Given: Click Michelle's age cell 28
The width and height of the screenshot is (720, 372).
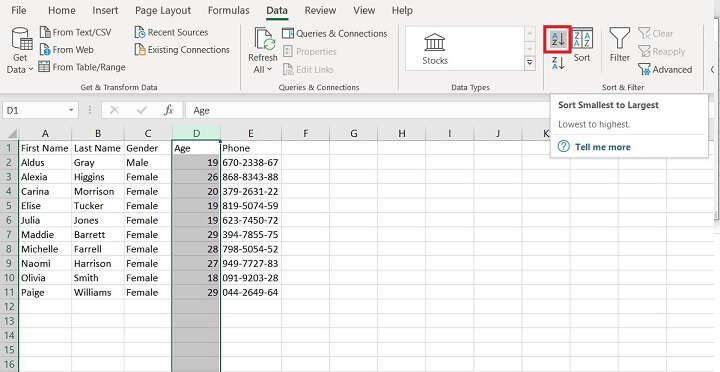Looking at the screenshot, I should tap(197, 249).
